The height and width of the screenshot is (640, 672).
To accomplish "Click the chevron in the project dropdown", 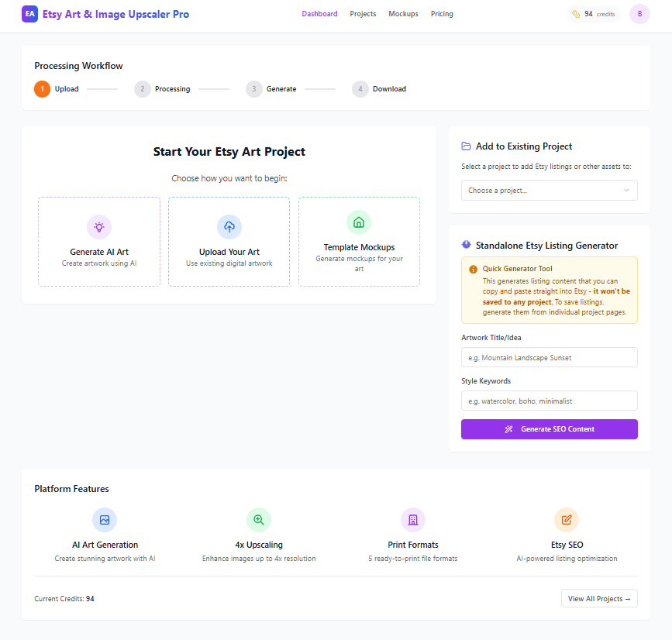I will coord(626,190).
